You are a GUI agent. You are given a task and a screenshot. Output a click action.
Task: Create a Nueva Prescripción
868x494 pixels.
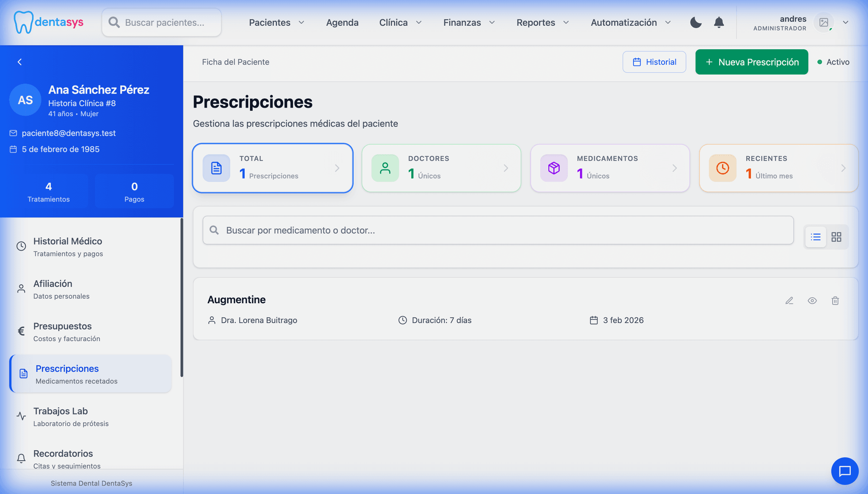[751, 62]
